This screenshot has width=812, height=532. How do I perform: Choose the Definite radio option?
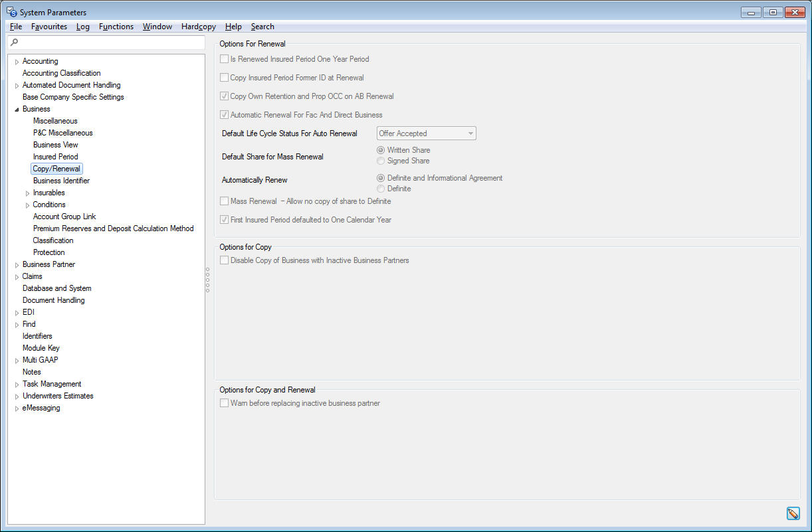coord(381,189)
